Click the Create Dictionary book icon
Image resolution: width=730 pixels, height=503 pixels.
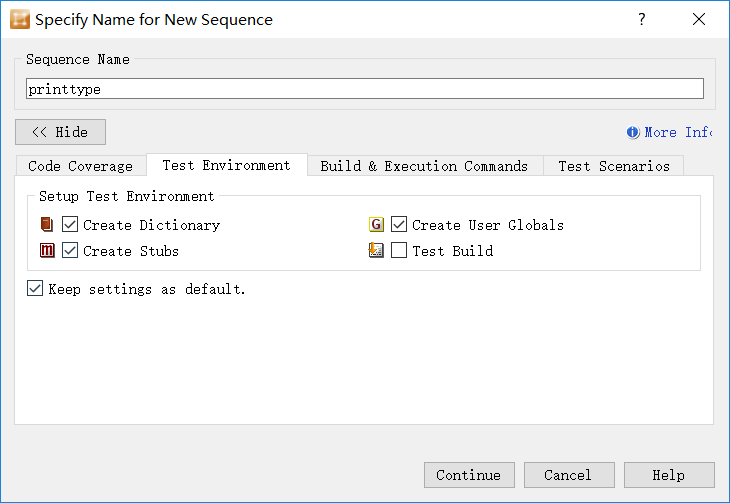click(x=47, y=225)
